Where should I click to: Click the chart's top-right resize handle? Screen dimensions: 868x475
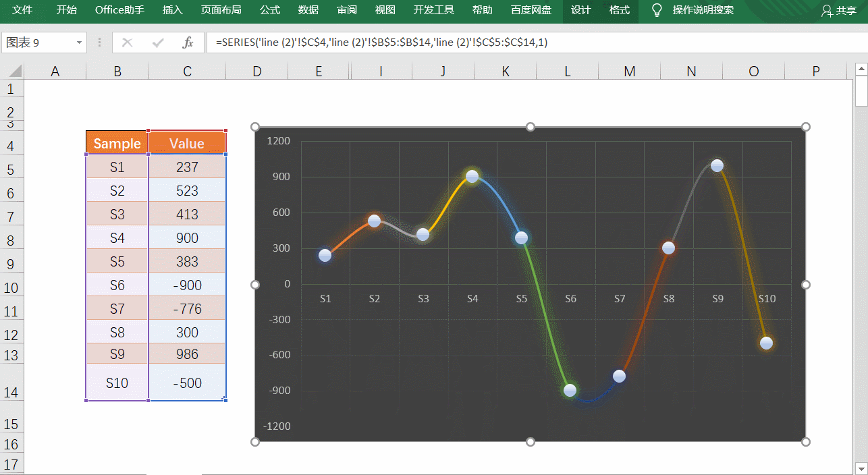click(x=805, y=127)
